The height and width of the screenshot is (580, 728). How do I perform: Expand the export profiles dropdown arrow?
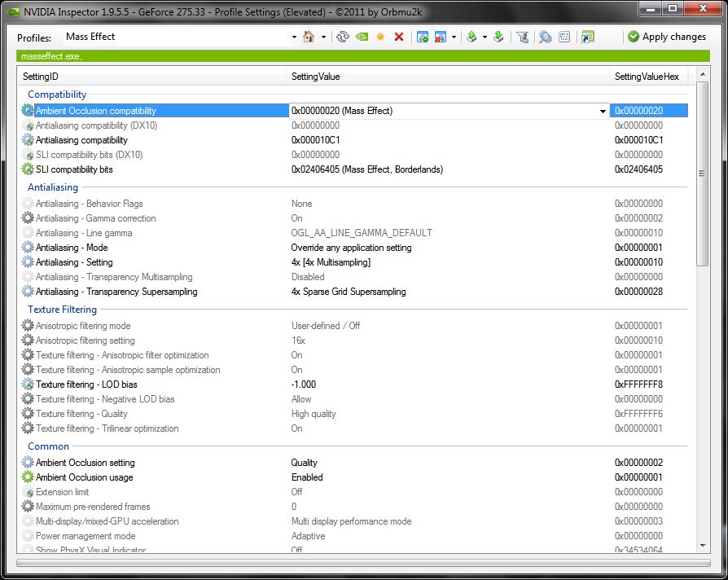coord(485,37)
